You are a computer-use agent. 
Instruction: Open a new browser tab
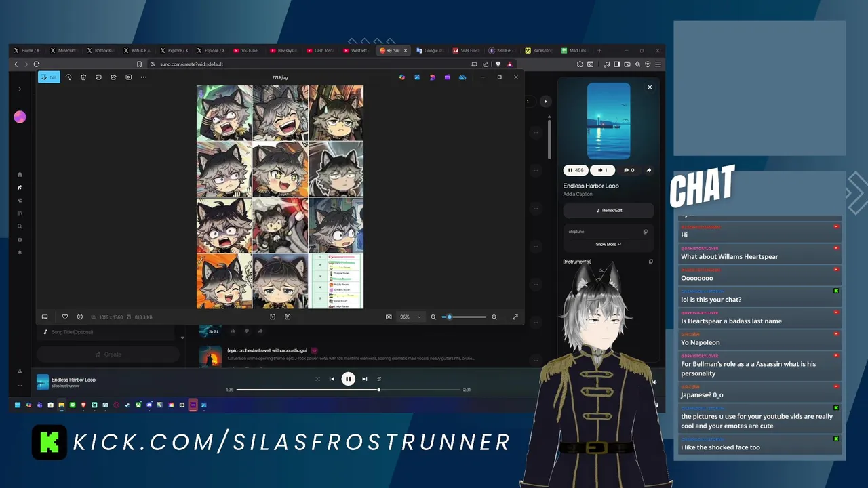pyautogui.click(x=599, y=50)
